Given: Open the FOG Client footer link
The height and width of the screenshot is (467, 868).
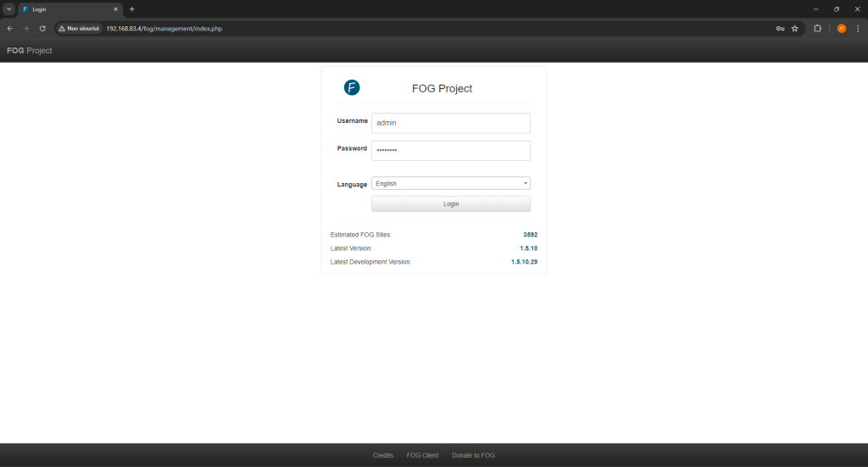Looking at the screenshot, I should tap(422, 455).
